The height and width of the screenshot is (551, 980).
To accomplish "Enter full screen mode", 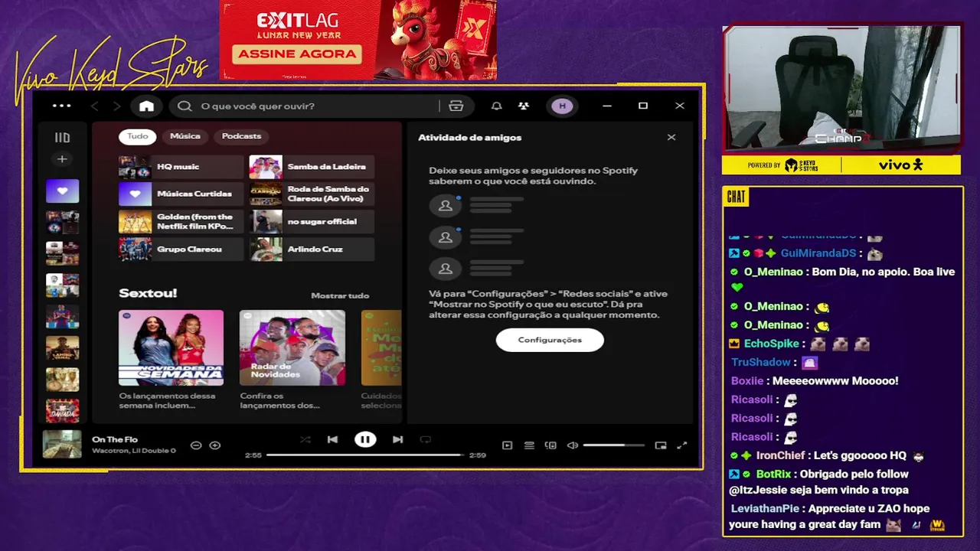I will [682, 445].
